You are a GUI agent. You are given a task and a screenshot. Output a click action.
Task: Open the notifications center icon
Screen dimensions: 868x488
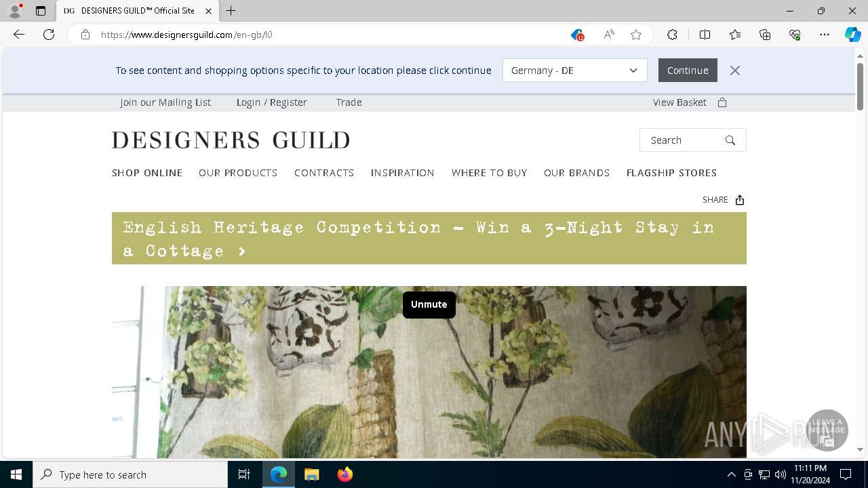[x=846, y=474]
